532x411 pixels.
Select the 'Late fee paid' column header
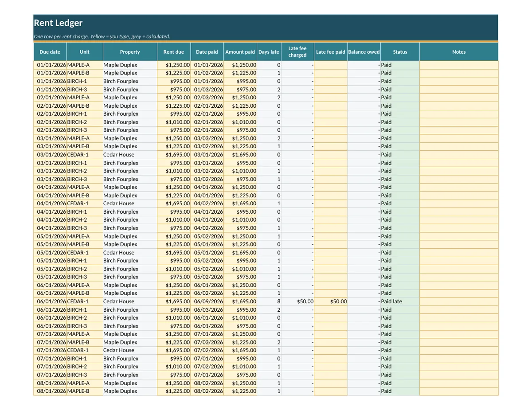pyautogui.click(x=331, y=52)
